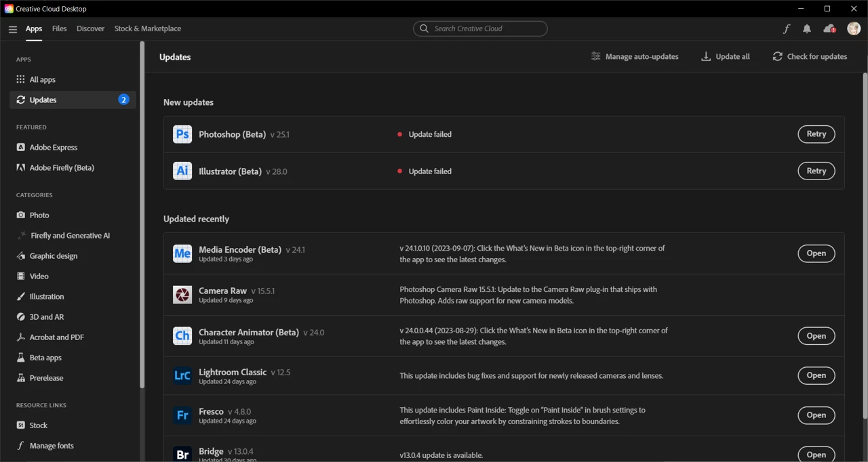Image resolution: width=868 pixels, height=462 pixels.
Task: Open the Beta apps category
Action: [x=73, y=357]
